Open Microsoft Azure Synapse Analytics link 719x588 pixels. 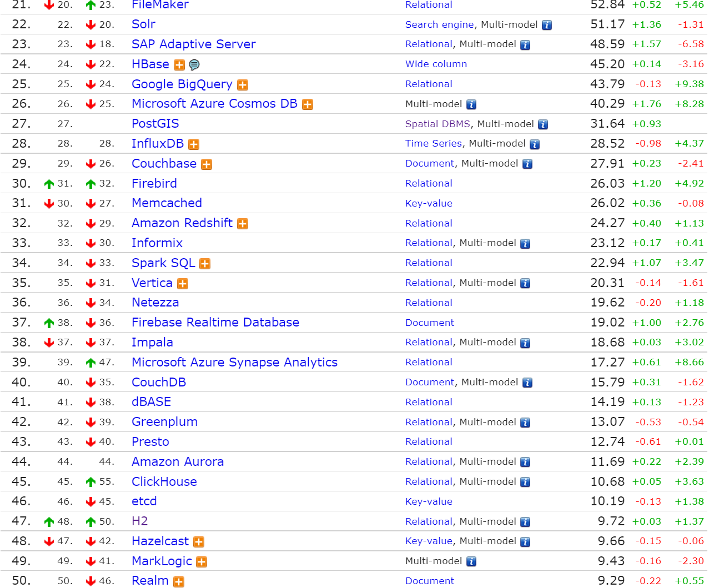click(234, 363)
